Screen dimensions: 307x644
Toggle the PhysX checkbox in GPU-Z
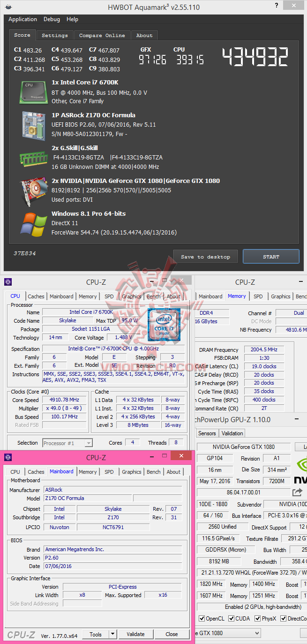[257, 619]
